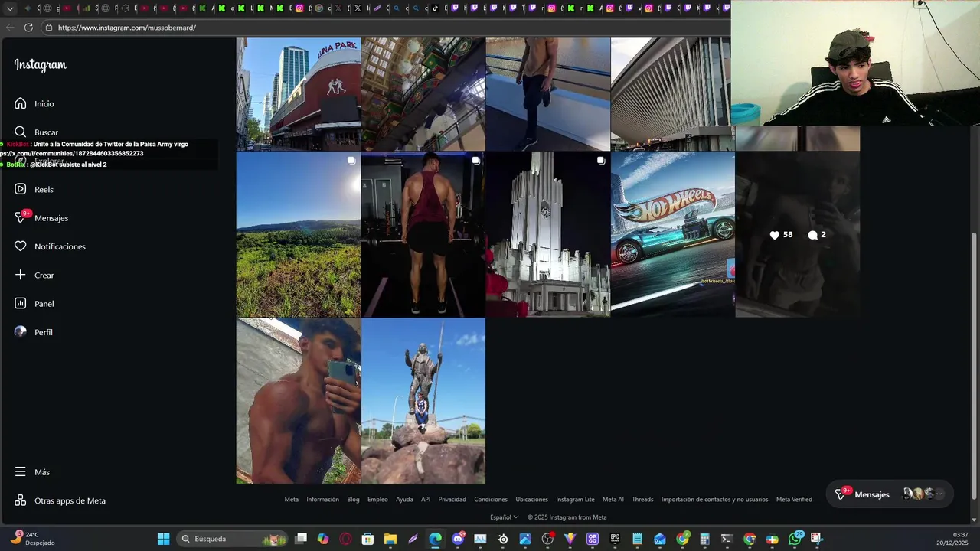Open the white ribbed building post

tap(672, 94)
